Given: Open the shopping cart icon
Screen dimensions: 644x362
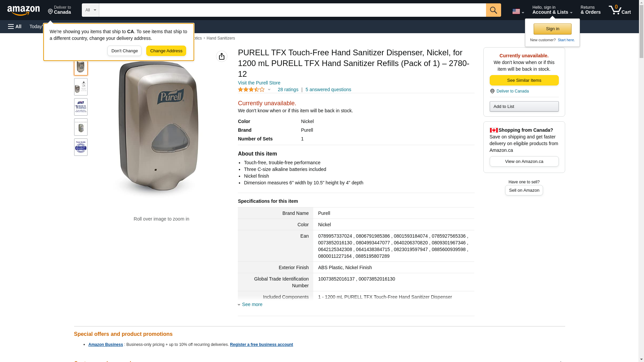Looking at the screenshot, I should (620, 10).
